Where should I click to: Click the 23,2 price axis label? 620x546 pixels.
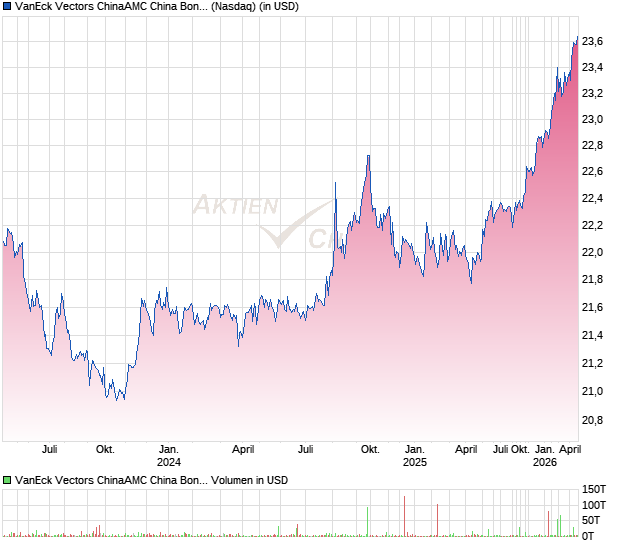(x=592, y=93)
